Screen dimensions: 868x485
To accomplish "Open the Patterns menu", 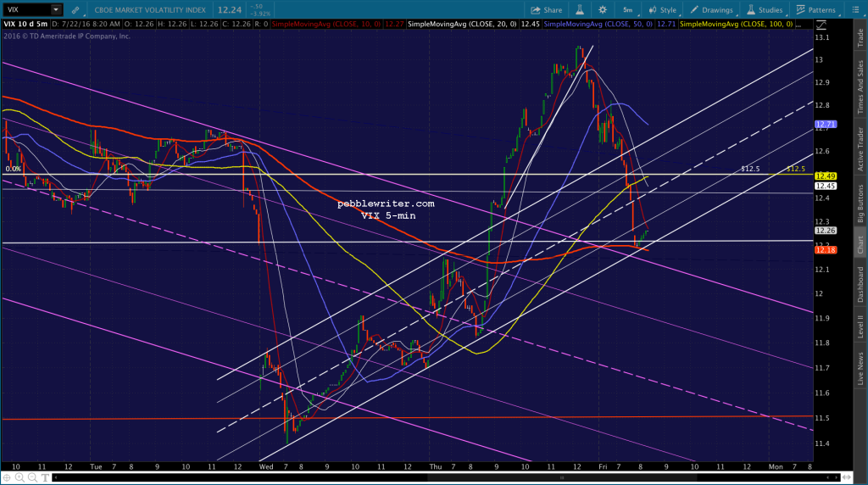I will click(x=816, y=10).
